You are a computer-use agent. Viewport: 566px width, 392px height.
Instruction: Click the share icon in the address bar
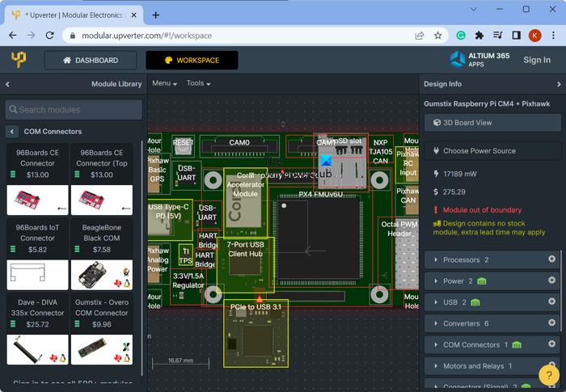coord(420,36)
